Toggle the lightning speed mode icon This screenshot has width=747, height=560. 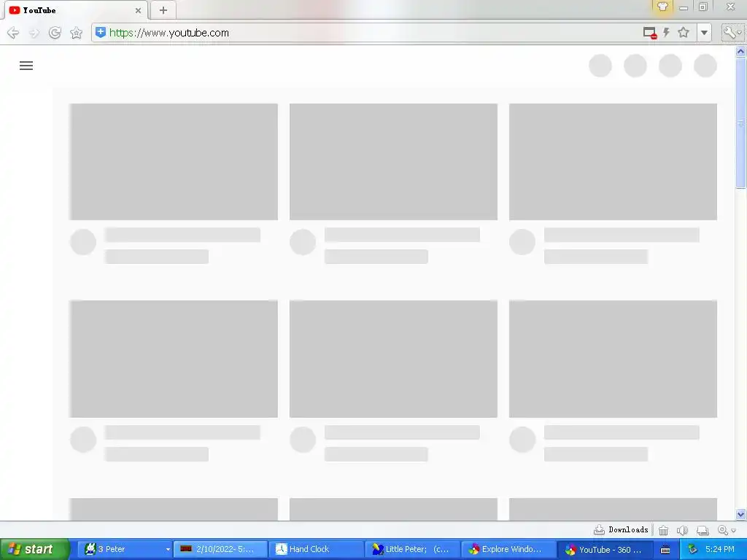(667, 33)
